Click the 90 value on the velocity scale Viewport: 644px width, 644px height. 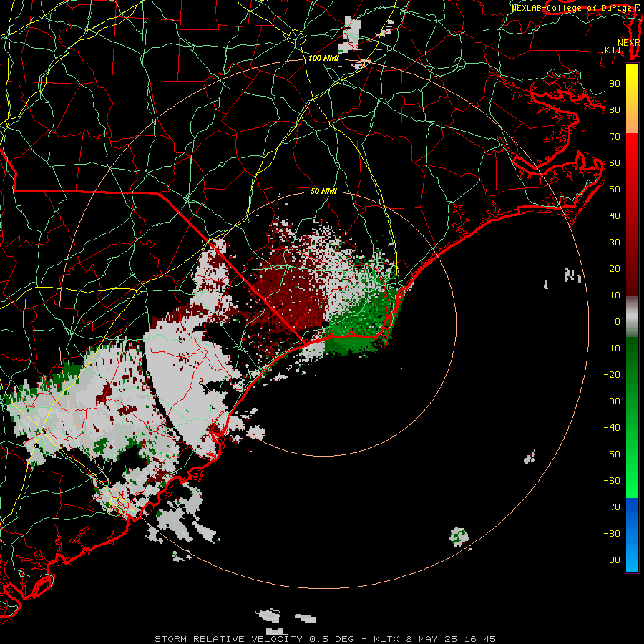pyautogui.click(x=615, y=84)
